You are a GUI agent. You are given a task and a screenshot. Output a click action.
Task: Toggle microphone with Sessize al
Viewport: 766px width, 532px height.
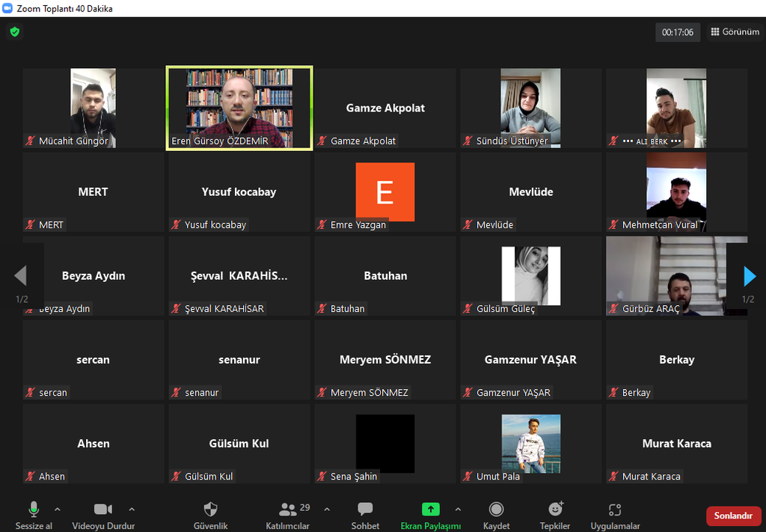[x=34, y=510]
